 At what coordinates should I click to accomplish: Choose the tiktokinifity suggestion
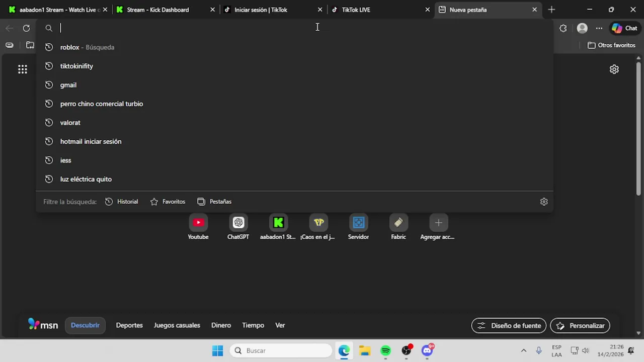click(294, 66)
